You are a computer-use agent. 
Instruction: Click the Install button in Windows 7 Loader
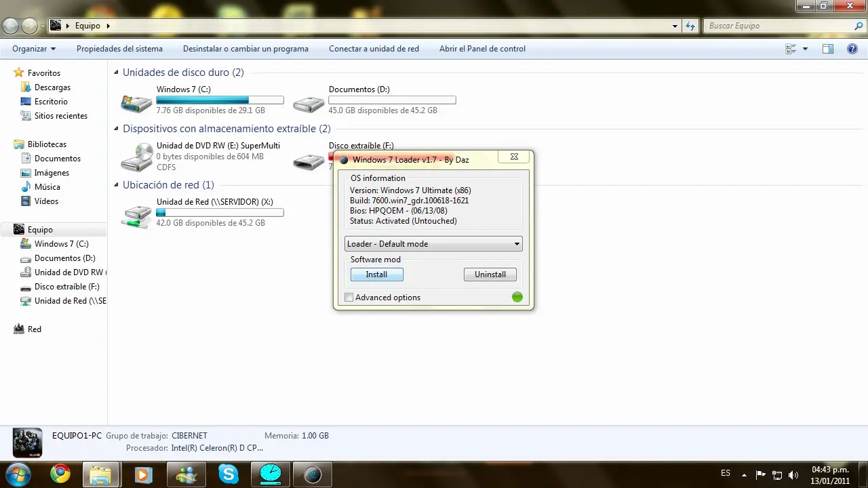376,274
